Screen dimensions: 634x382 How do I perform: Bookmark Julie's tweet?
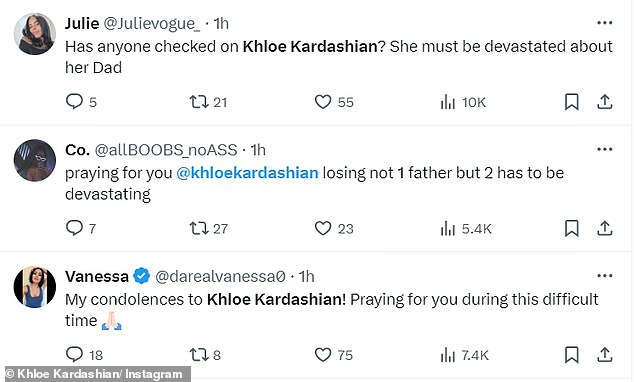point(571,102)
